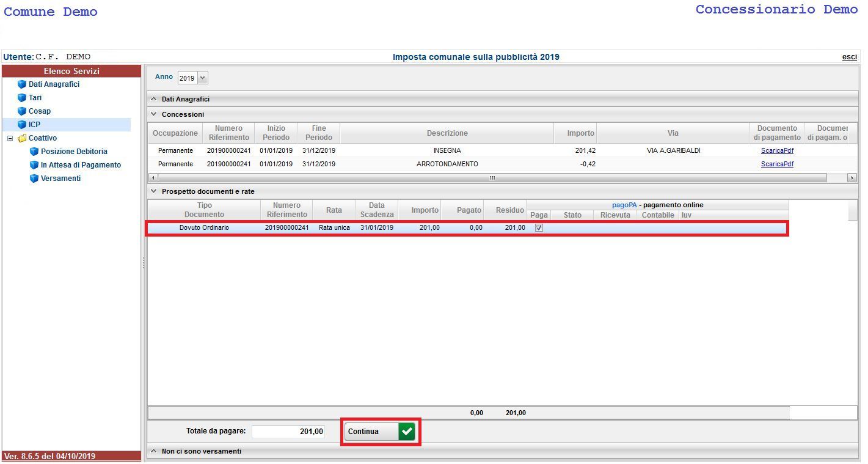The image size is (868, 464).
Task: Click the Via column header
Action: click(x=673, y=133)
